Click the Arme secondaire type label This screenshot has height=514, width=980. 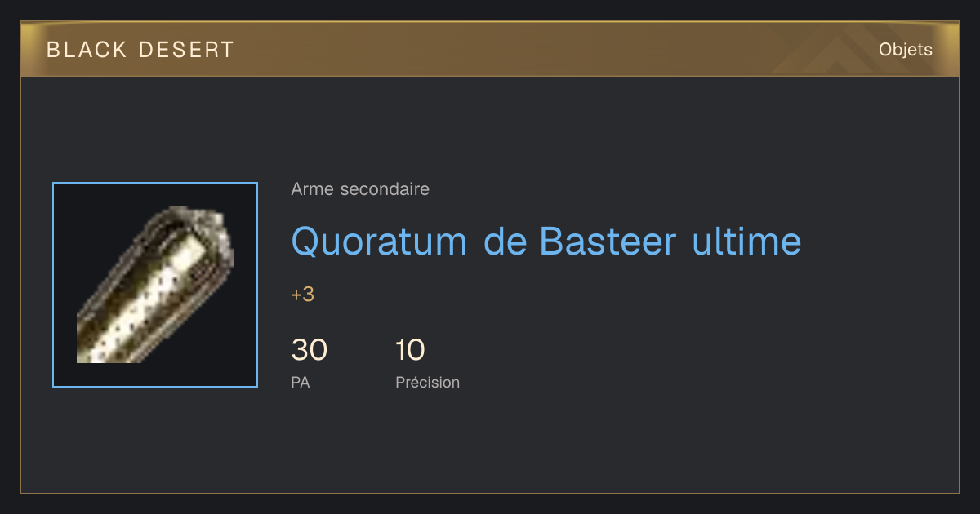point(360,189)
